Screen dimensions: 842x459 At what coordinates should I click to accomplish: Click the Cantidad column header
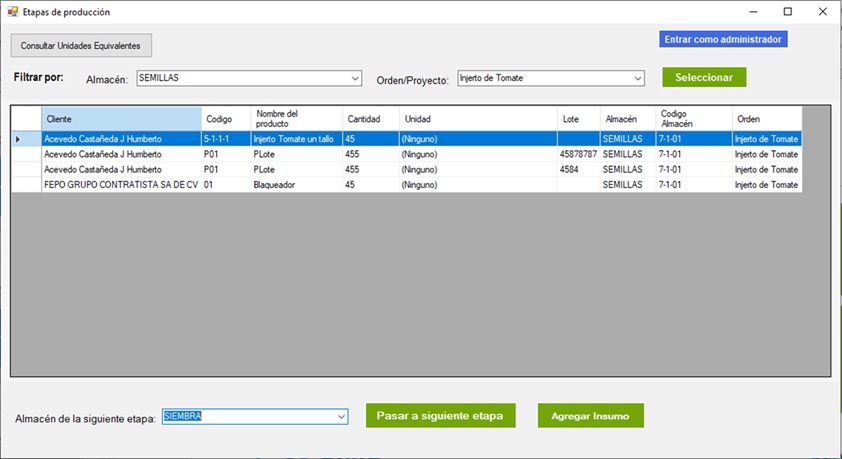(370, 119)
